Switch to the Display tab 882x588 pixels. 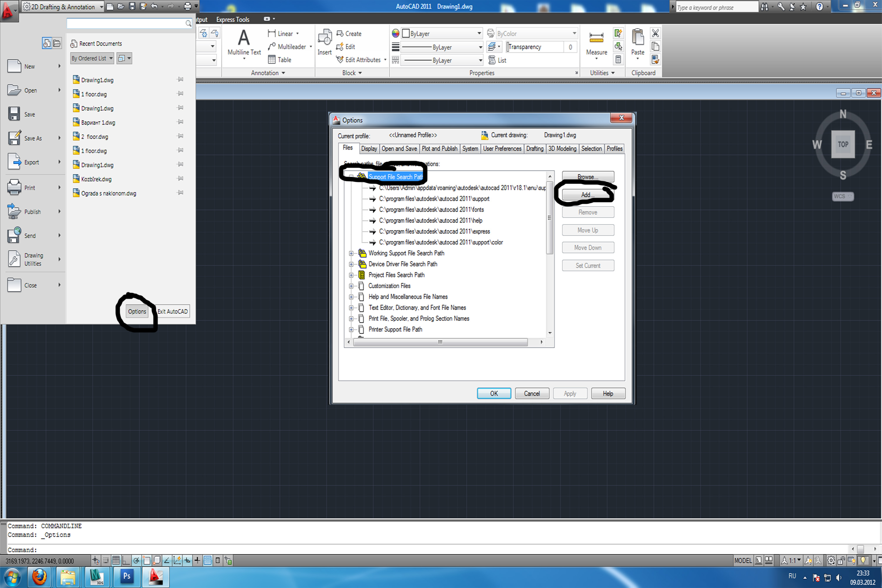(369, 148)
